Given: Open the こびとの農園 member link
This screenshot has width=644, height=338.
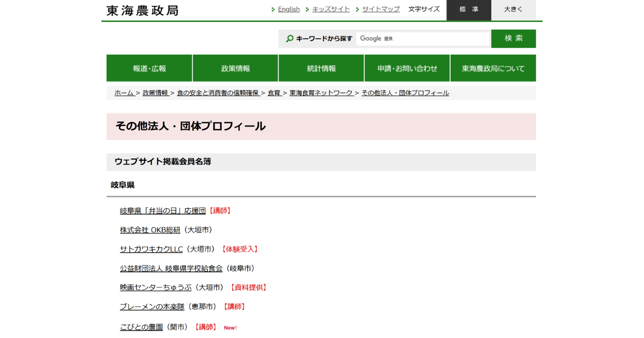Looking at the screenshot, I should pyautogui.click(x=141, y=327).
